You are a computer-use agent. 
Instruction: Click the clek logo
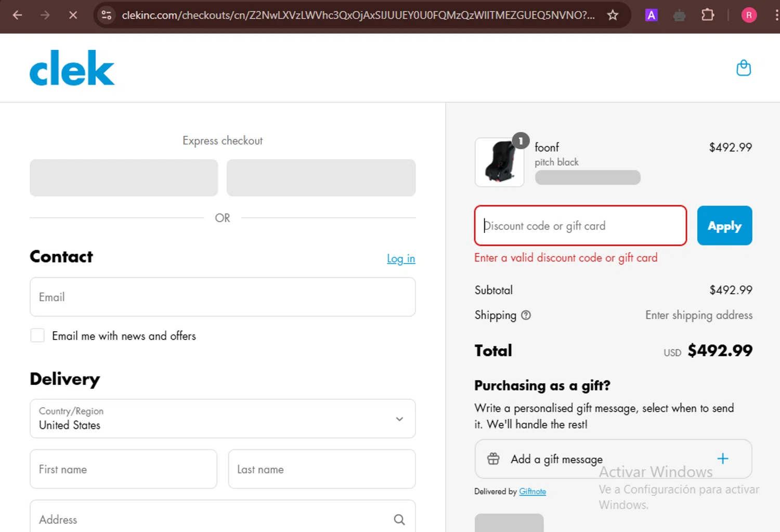coord(72,68)
